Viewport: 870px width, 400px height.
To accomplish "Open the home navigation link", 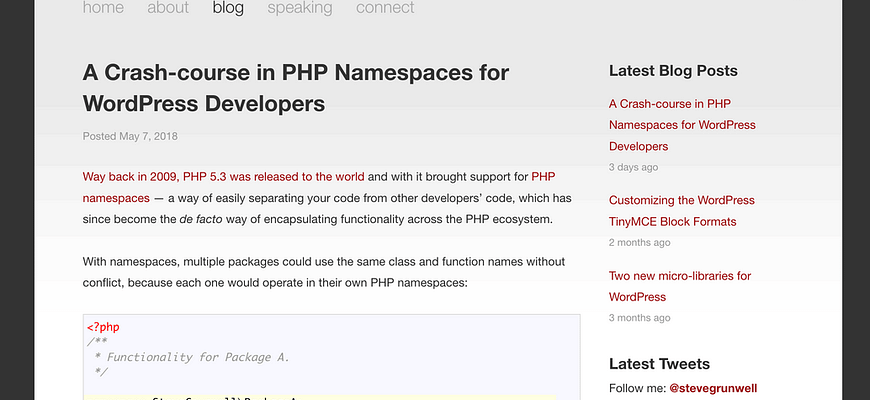I will (103, 8).
